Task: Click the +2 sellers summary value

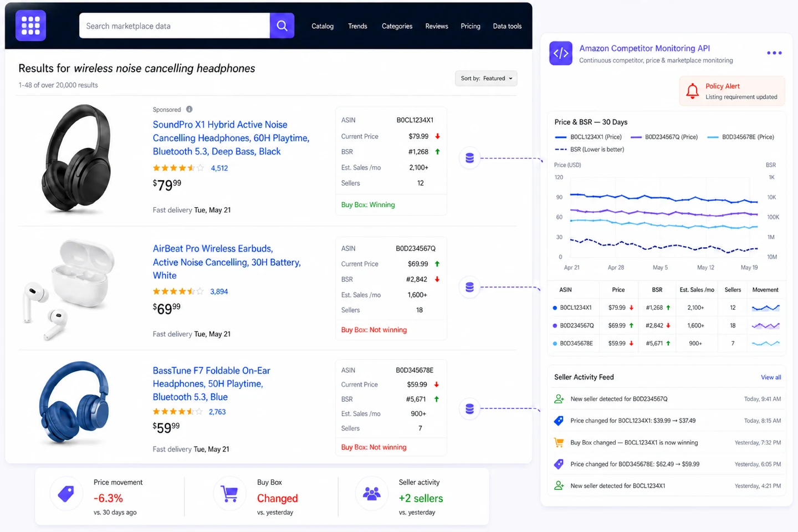Action: point(421,498)
